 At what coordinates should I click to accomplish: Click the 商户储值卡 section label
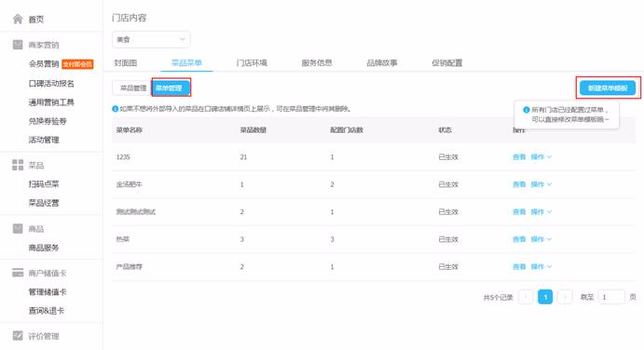click(x=48, y=273)
